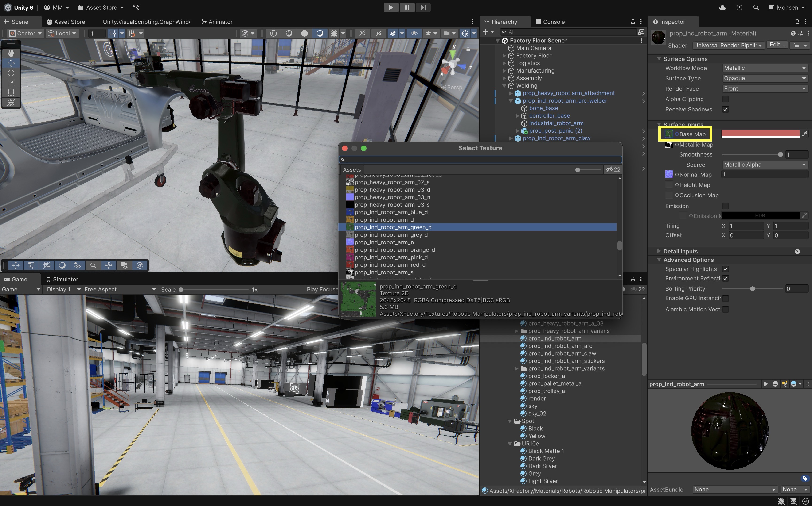Select the Rotate tool in Scene toolbar
The width and height of the screenshot is (812, 506).
pos(11,73)
